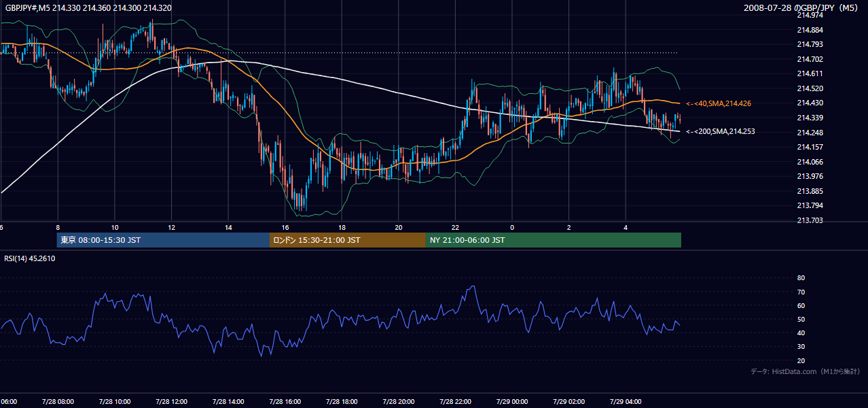Viewport: 868px width, 408px height.
Task: Click price axis label 214.066
Action: (809, 162)
